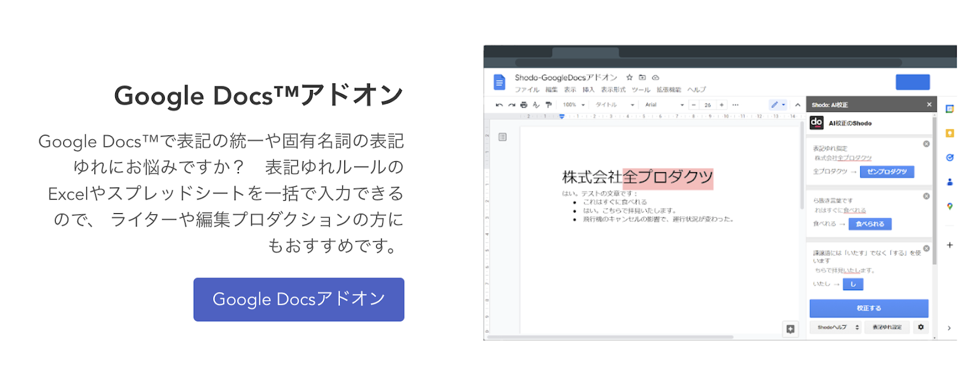Open the 挿入 menu
The width and height of the screenshot is (980, 368).
[589, 89]
